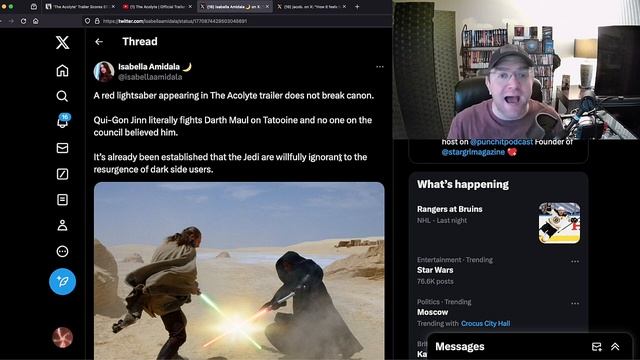This screenshot has width=640, height=360.
Task: Click the browser home button
Action: (x=36, y=21)
